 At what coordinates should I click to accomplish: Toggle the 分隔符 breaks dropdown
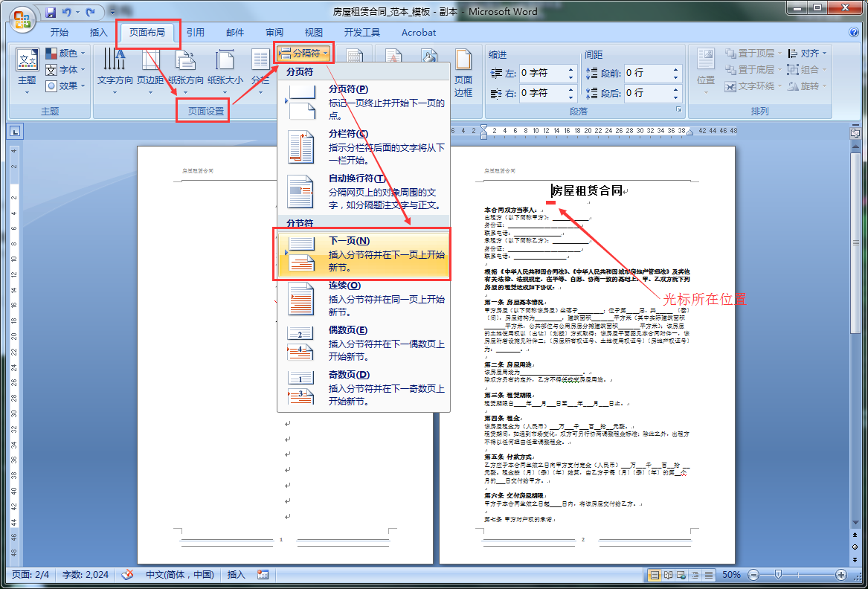pos(304,53)
